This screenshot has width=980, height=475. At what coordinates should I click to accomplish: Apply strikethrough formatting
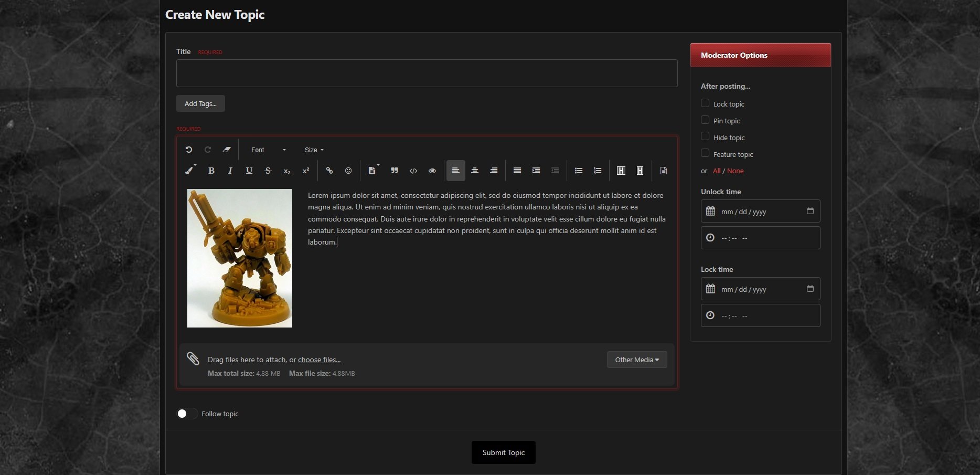tap(268, 171)
